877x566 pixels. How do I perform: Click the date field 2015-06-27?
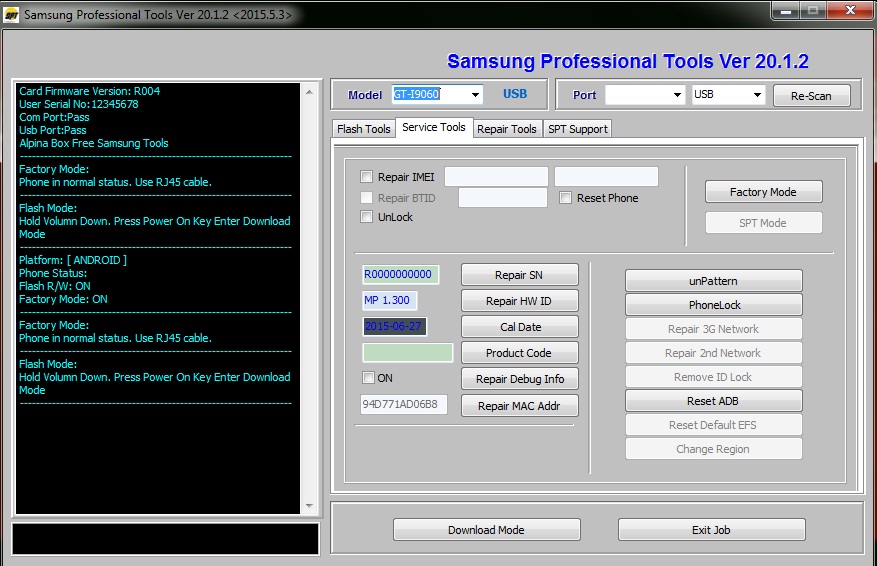(x=394, y=327)
